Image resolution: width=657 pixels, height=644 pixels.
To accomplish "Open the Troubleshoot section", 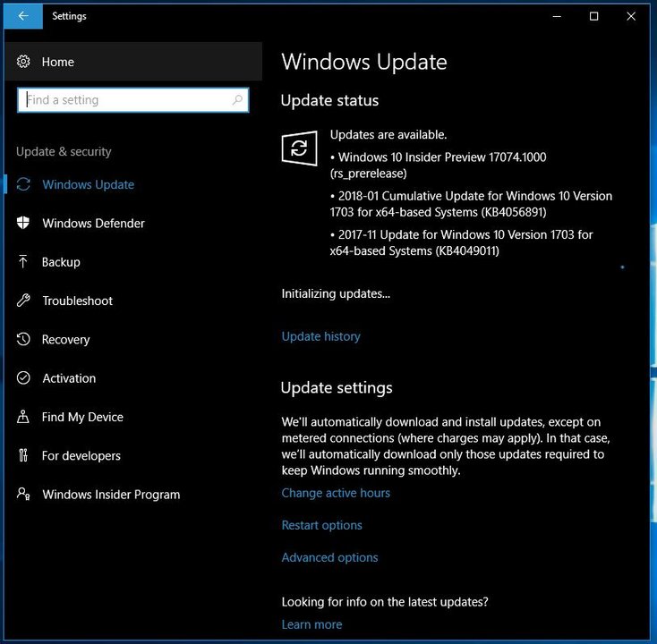I will 133,301.
